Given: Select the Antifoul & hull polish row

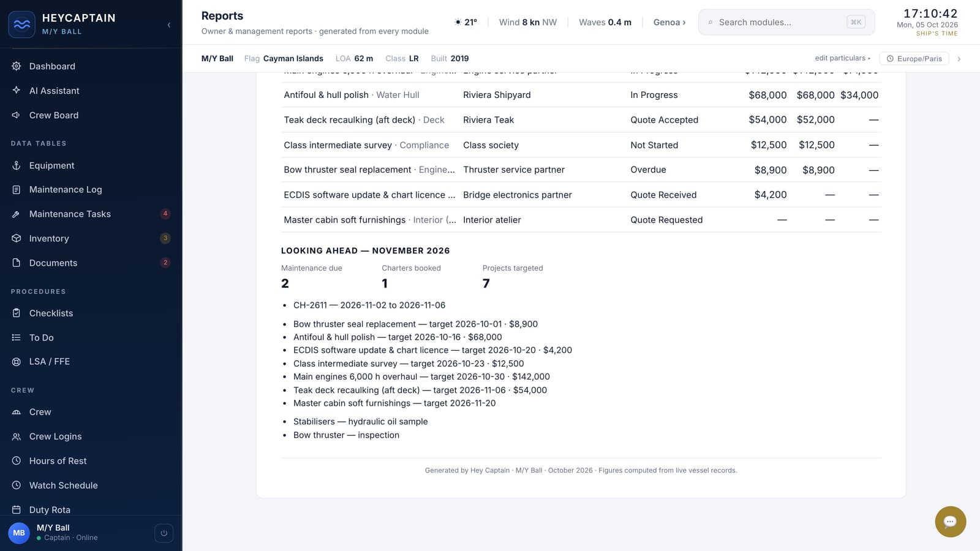Looking at the screenshot, I should (x=581, y=95).
